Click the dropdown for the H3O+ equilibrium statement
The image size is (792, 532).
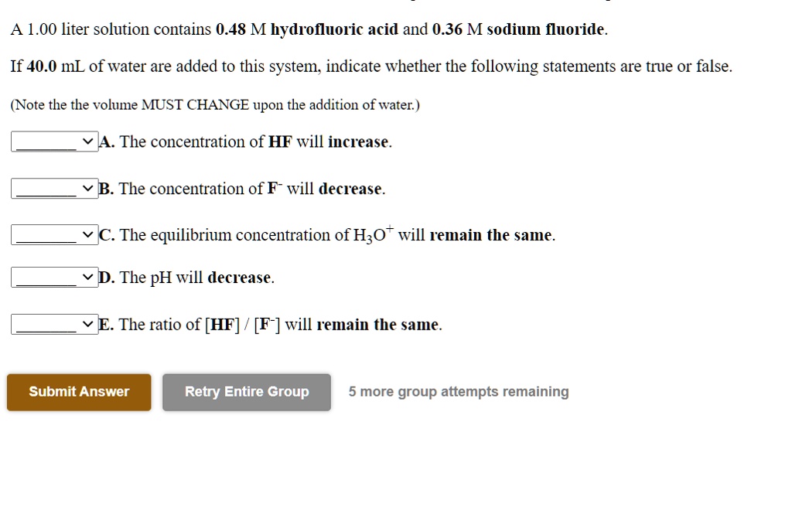pyautogui.click(x=53, y=234)
